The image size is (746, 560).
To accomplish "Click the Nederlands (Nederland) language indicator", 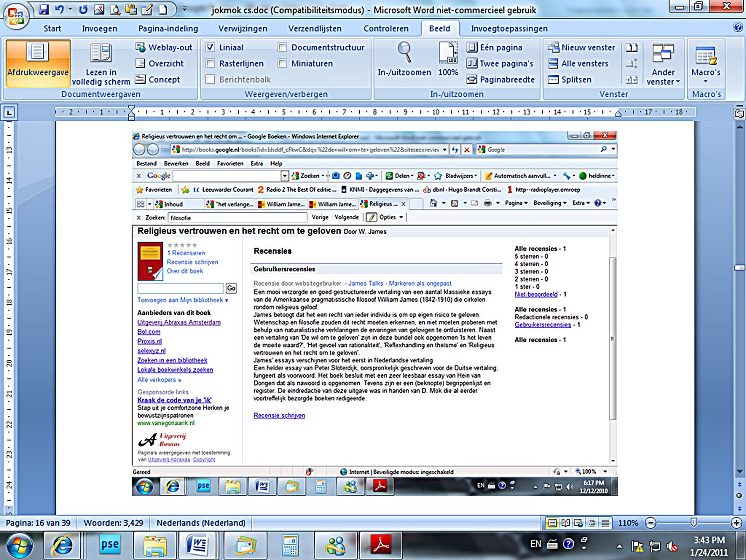I will click(201, 523).
